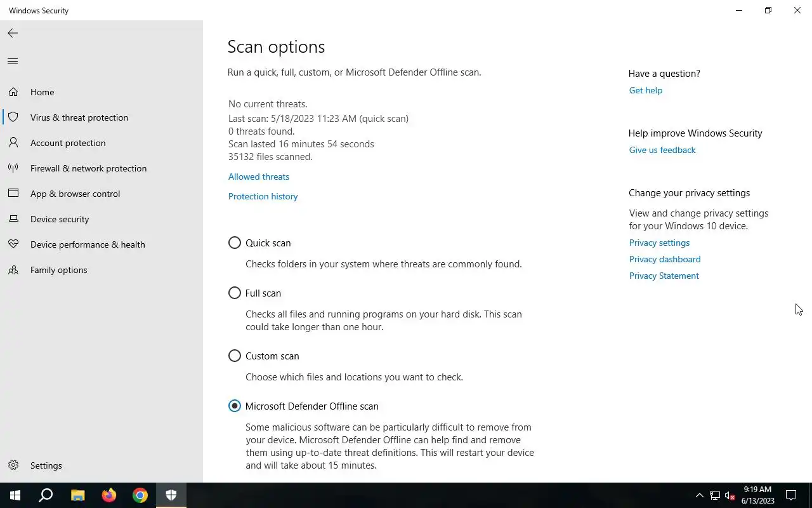
Task: Click Windows Security shield in taskbar
Action: (x=171, y=495)
